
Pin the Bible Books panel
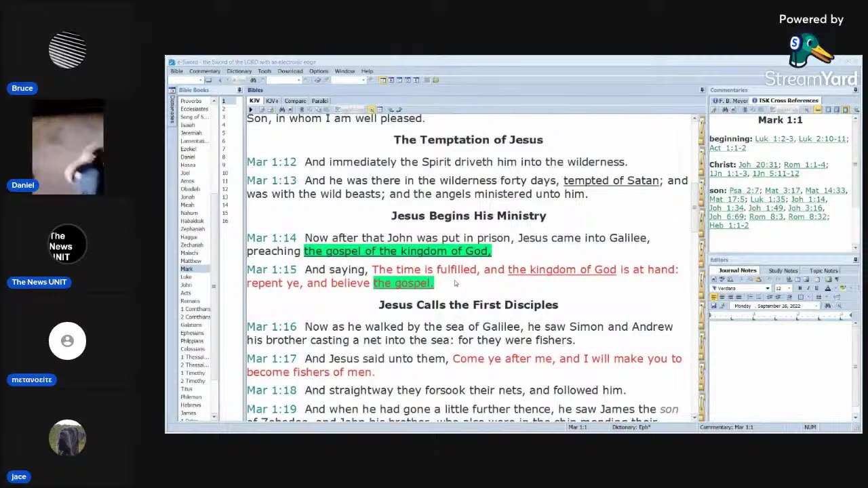(239, 90)
